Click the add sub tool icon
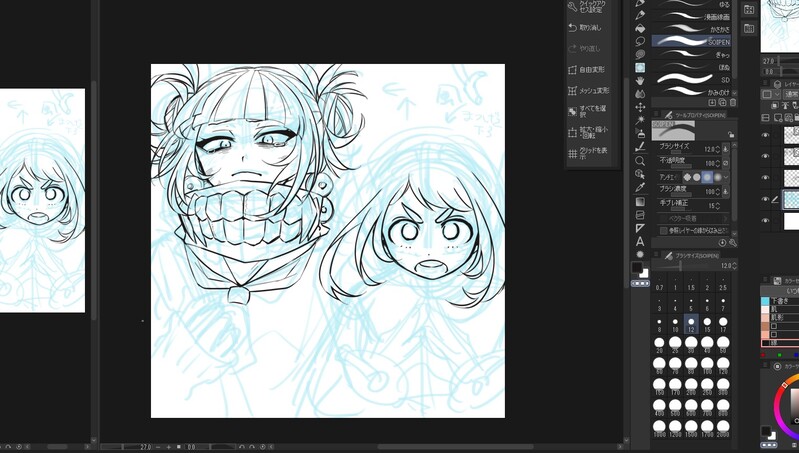The image size is (799, 453). pyautogui.click(x=712, y=102)
